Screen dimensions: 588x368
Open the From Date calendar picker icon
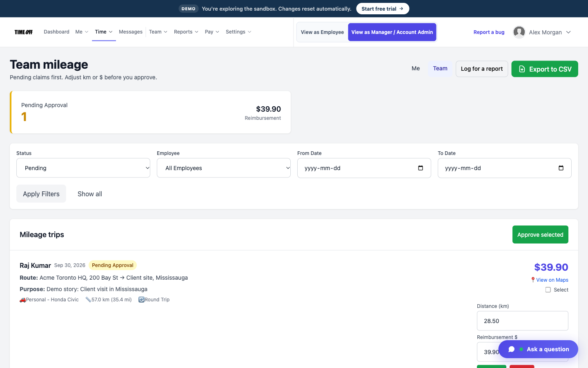click(x=421, y=168)
